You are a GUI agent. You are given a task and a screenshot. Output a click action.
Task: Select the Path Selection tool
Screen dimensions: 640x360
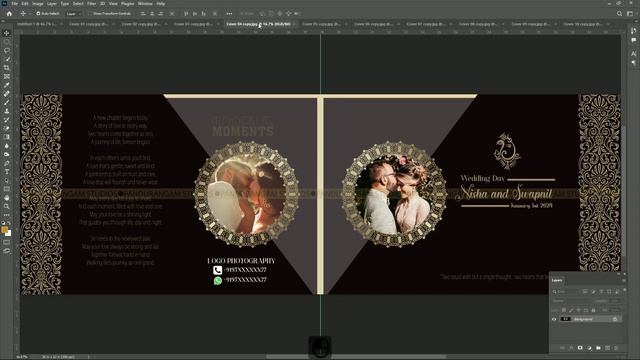coord(7,180)
